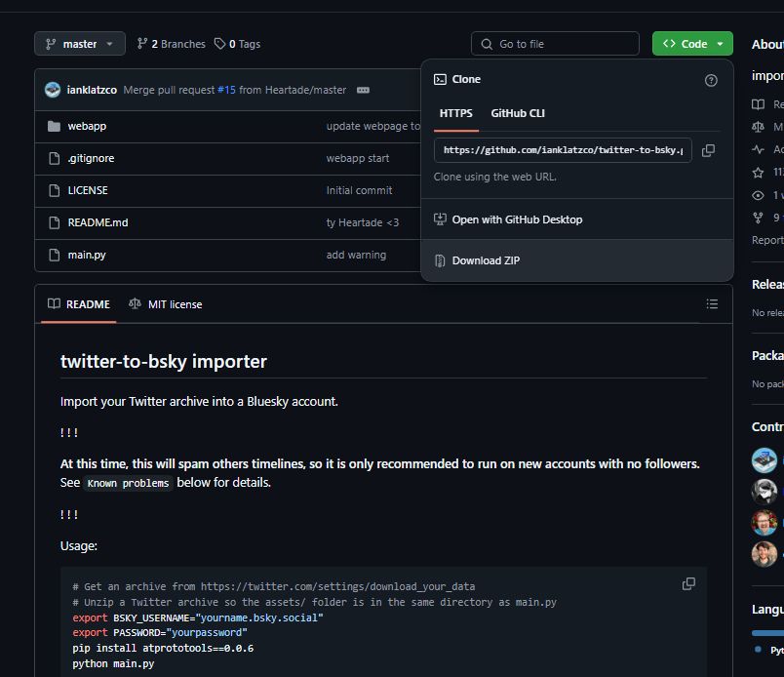Click the Clone terminal icon
Viewport: 784px width, 677px height.
[x=440, y=79]
